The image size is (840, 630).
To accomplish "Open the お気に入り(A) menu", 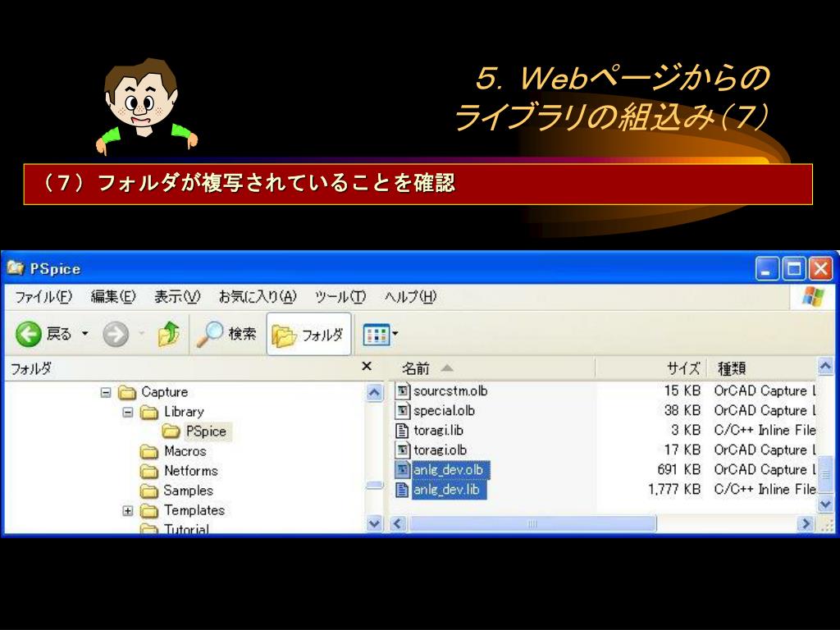I will click(x=258, y=296).
